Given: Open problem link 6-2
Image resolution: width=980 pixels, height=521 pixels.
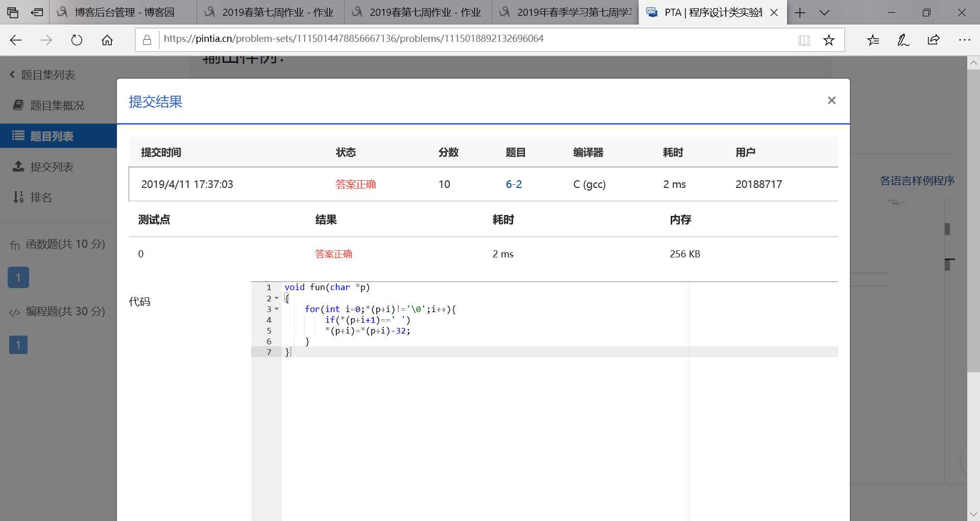Looking at the screenshot, I should (513, 184).
